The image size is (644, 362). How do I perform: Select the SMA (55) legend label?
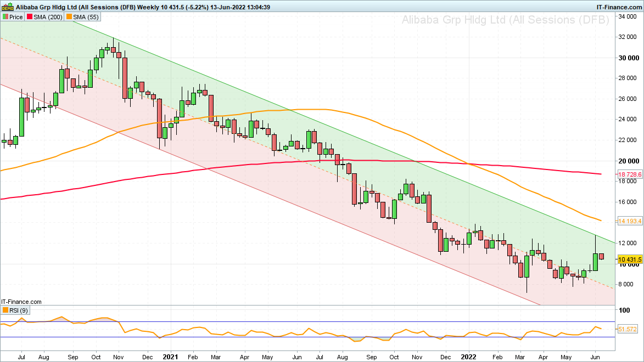pyautogui.click(x=86, y=17)
